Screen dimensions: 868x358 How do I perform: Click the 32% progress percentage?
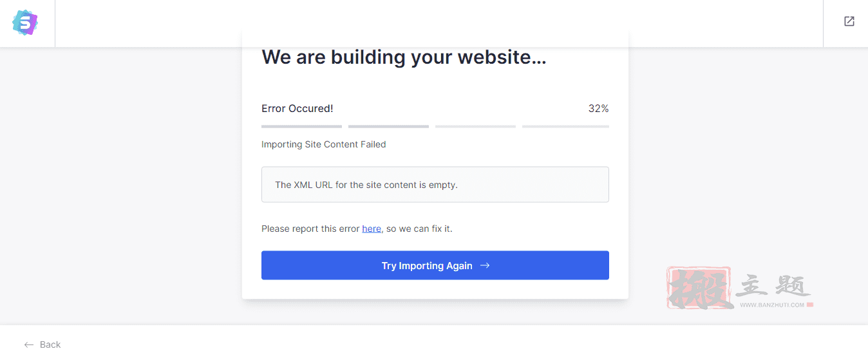tap(598, 109)
